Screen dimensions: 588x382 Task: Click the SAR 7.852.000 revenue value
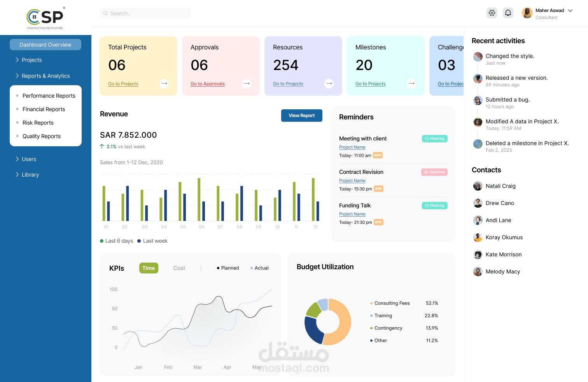point(128,135)
